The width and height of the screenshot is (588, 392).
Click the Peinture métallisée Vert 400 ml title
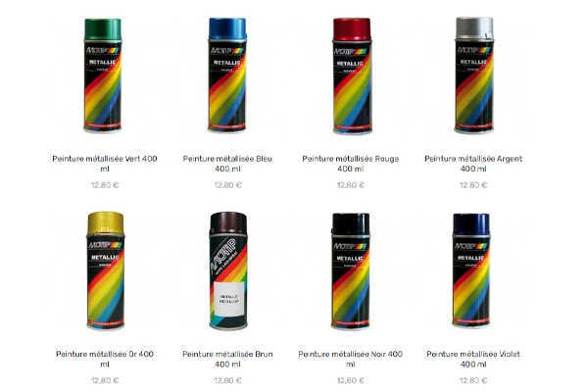(105, 164)
